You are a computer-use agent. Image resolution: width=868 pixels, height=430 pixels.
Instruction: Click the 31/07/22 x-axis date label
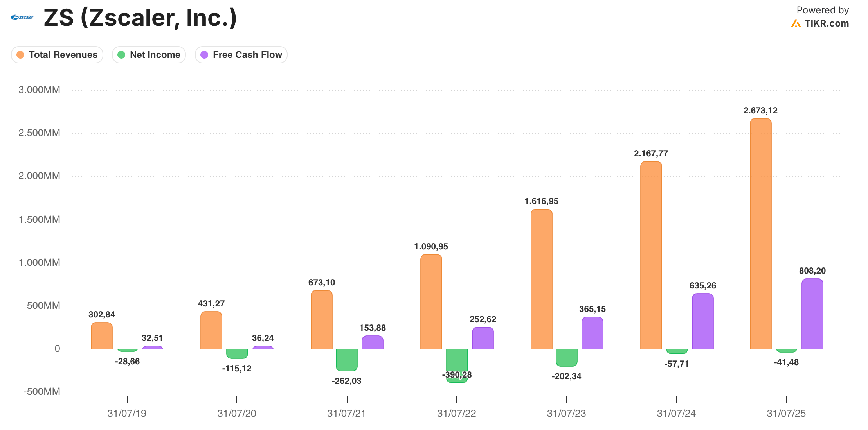pyautogui.click(x=456, y=414)
